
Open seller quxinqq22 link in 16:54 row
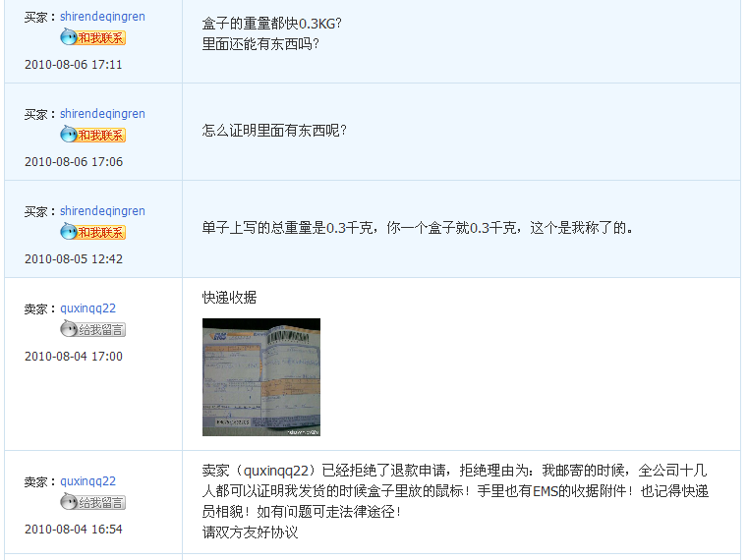87,481
